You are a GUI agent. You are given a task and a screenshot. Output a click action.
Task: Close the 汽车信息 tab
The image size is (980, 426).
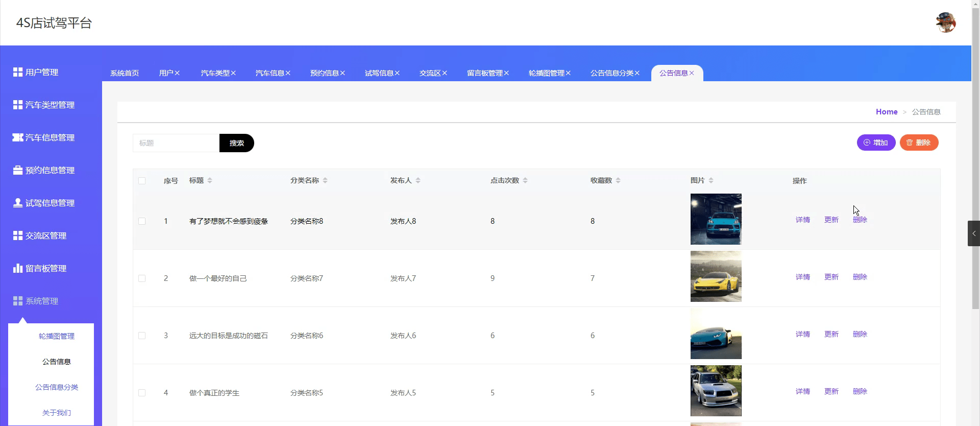coord(288,73)
